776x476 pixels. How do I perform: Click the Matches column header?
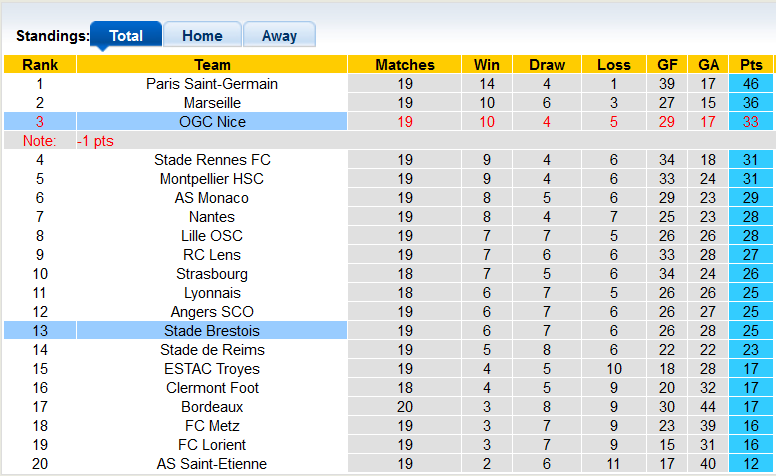[x=405, y=65]
